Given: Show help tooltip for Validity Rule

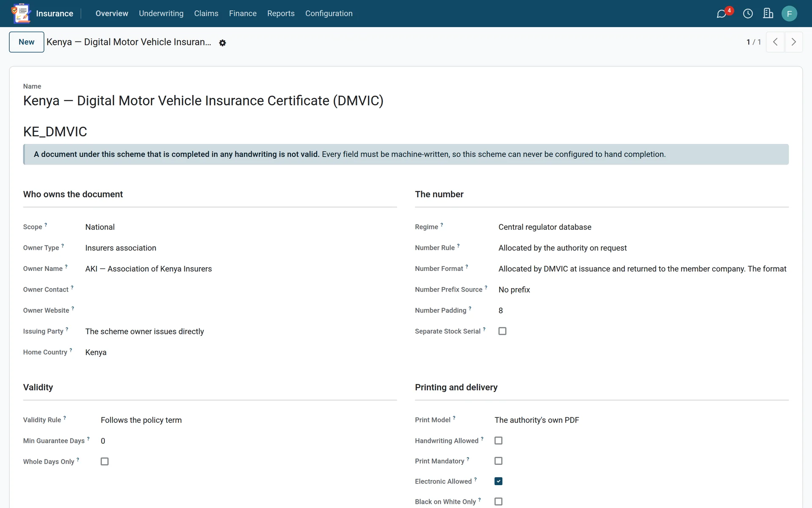Looking at the screenshot, I should (65, 418).
